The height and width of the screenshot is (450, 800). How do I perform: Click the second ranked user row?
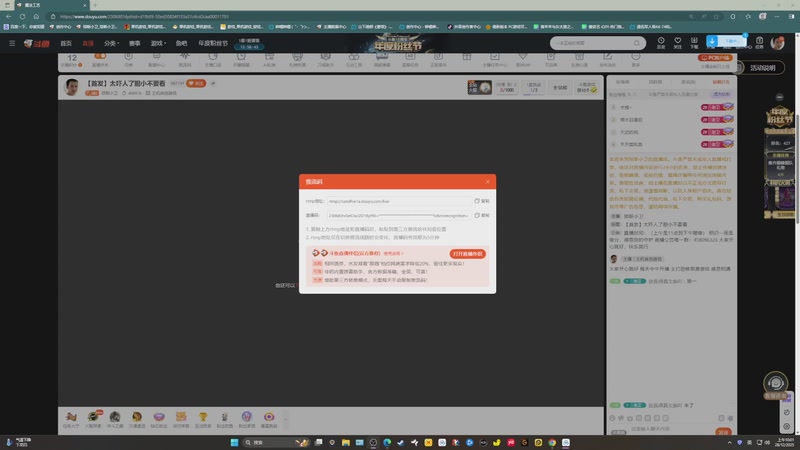671,119
